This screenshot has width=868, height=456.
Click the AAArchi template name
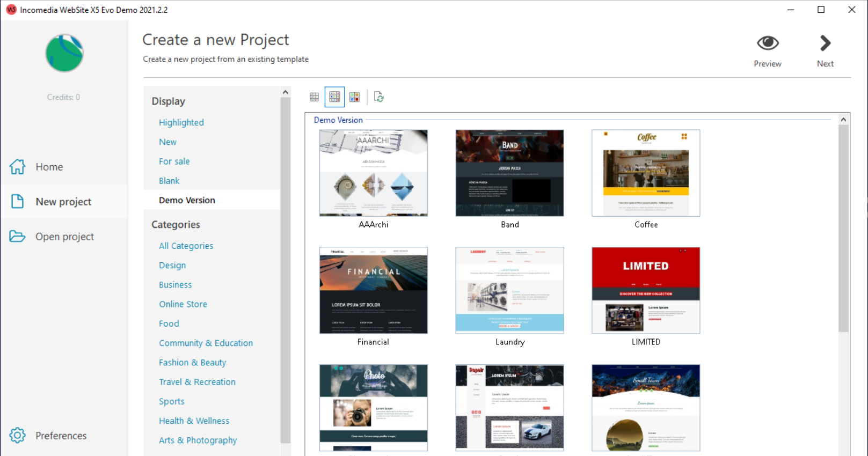[x=374, y=225]
